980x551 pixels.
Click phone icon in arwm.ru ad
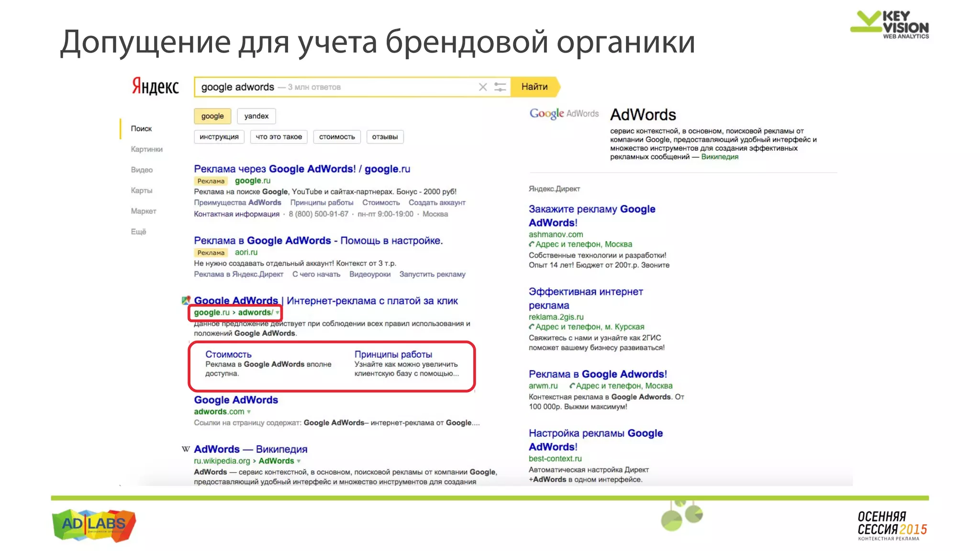572,386
